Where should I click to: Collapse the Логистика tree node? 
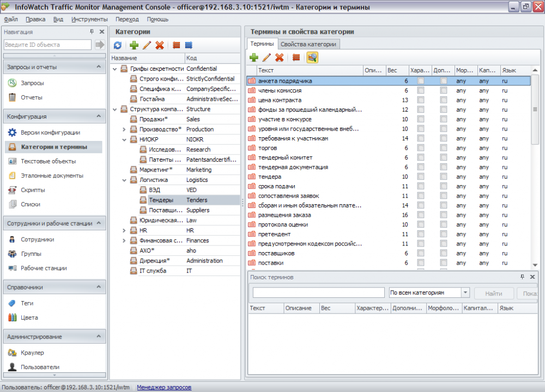tap(124, 180)
